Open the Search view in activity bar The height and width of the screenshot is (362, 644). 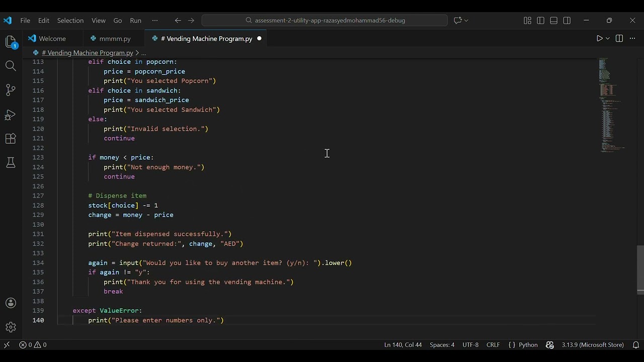pos(11,66)
